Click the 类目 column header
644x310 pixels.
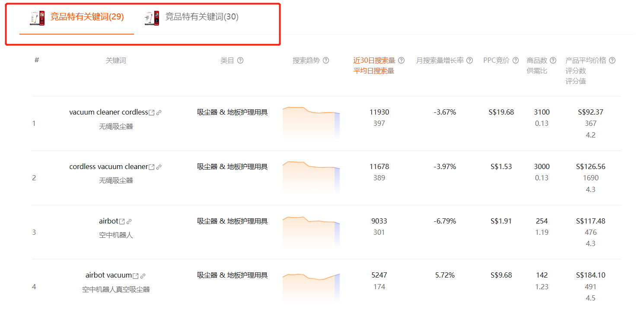pyautogui.click(x=227, y=61)
